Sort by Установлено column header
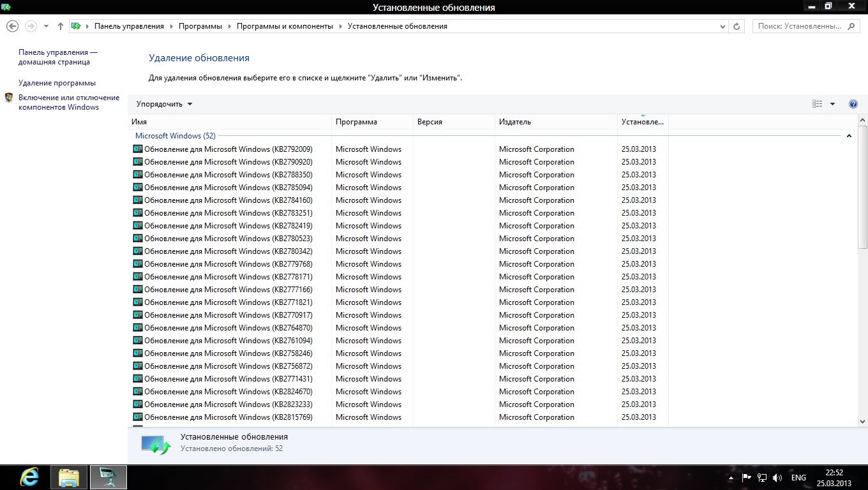 coord(643,122)
